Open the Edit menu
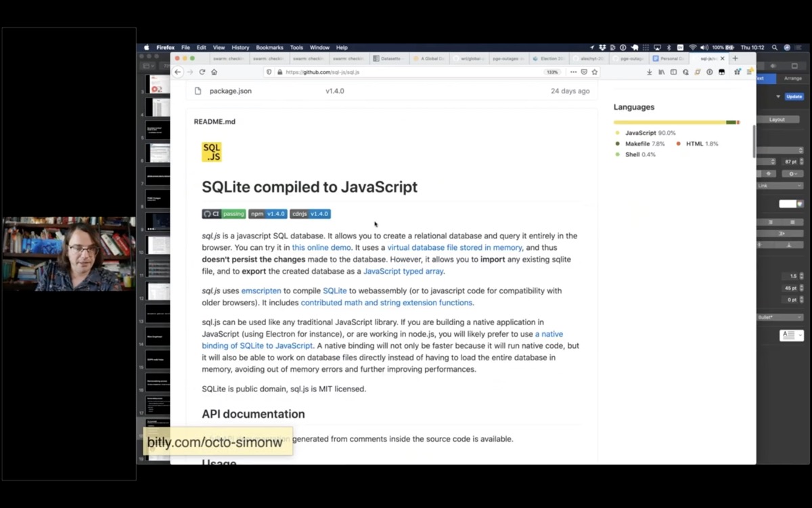 [x=201, y=47]
